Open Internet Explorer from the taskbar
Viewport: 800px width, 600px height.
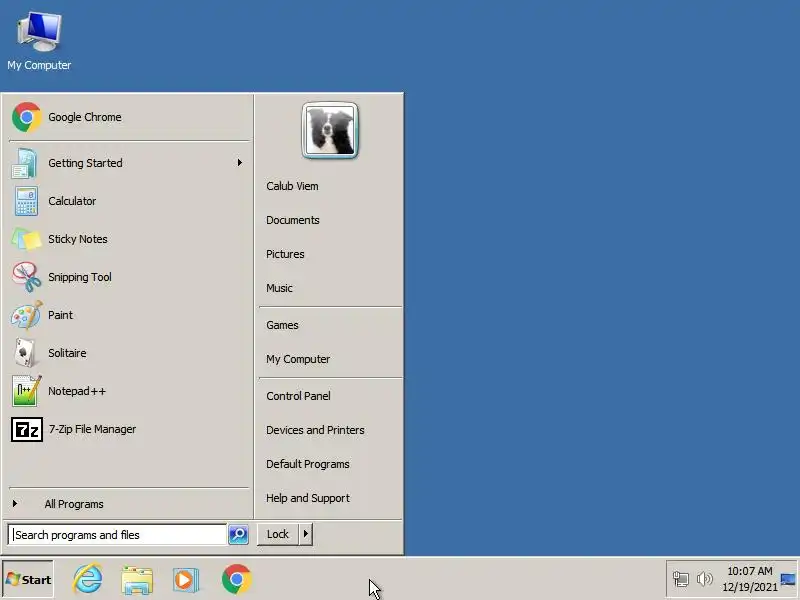coord(88,579)
